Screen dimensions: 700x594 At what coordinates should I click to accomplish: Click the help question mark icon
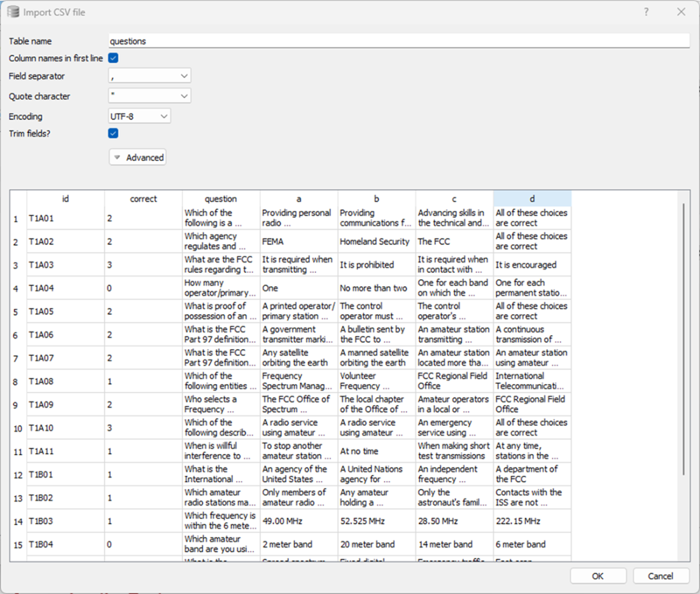[646, 12]
